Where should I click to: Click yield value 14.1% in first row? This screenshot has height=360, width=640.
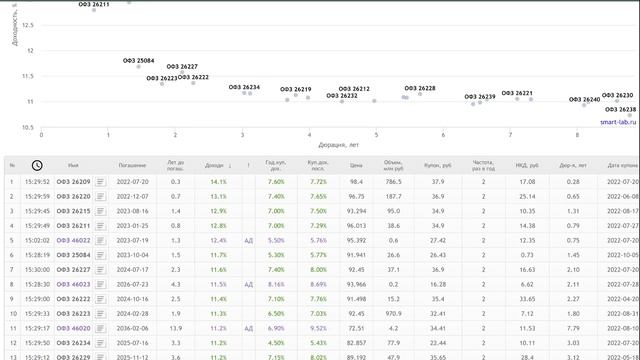pyautogui.click(x=218, y=182)
